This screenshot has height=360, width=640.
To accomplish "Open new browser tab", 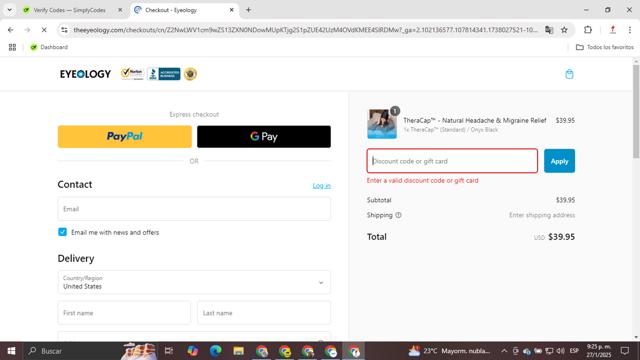I will [x=248, y=10].
